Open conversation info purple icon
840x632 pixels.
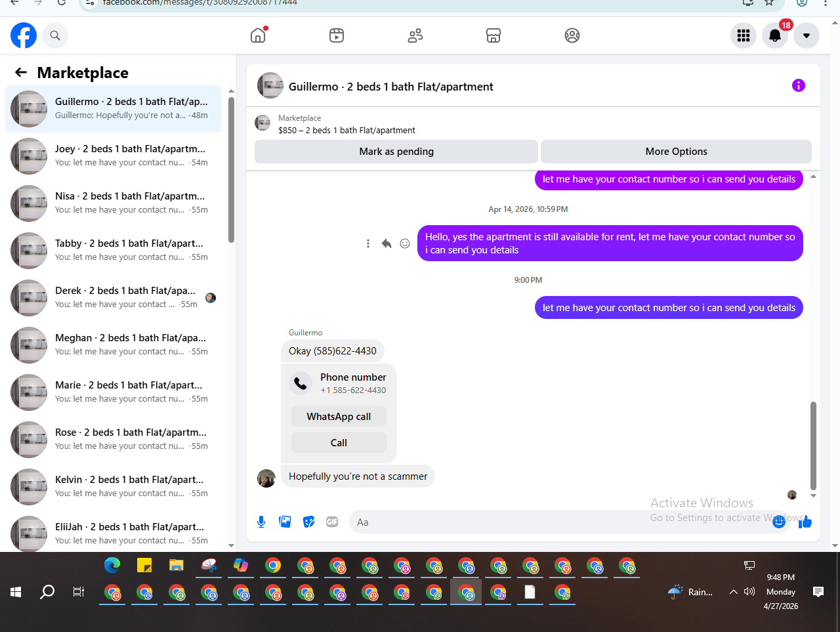799,85
